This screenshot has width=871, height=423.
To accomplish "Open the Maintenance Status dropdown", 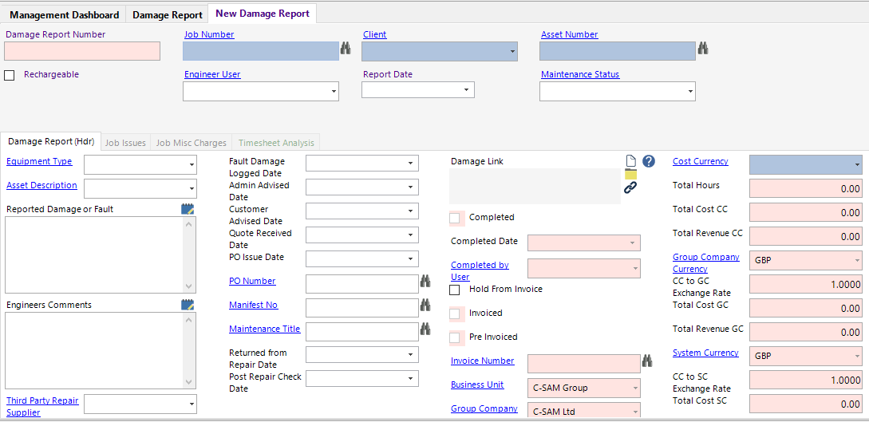I will click(x=688, y=92).
